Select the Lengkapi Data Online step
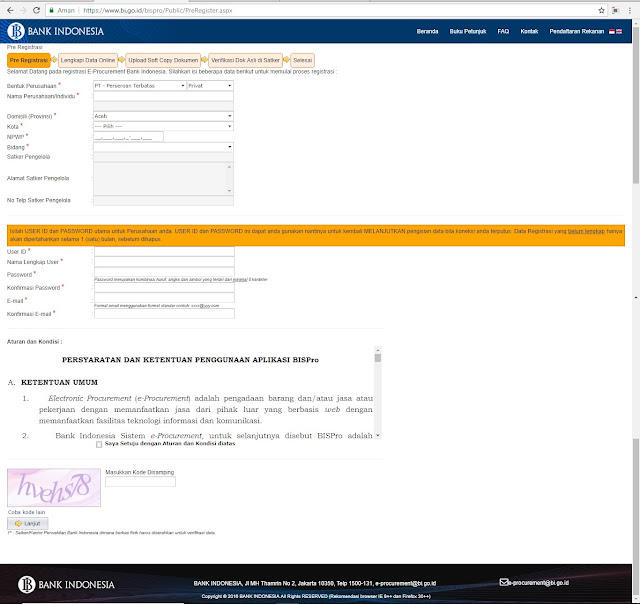This screenshot has width=640, height=604. pos(88,60)
